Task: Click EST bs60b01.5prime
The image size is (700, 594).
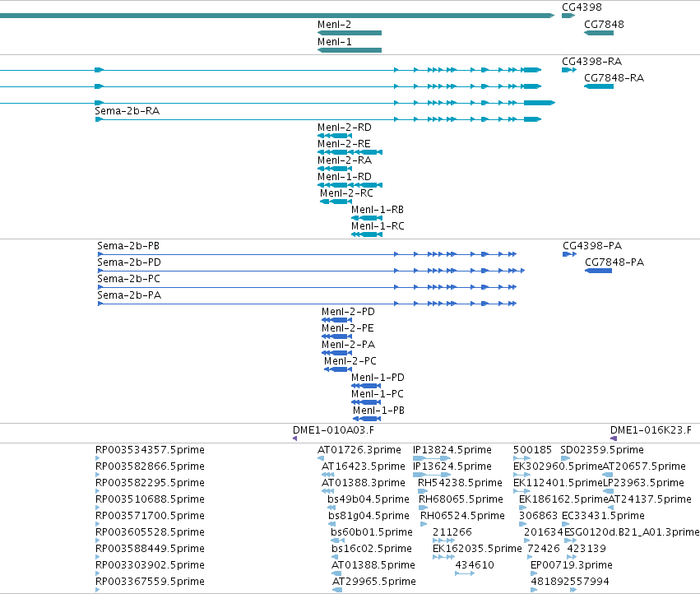Action: click(x=338, y=541)
